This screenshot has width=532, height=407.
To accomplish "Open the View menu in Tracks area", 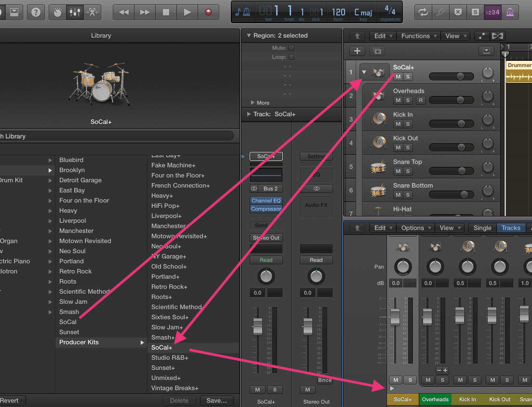I will click(456, 36).
